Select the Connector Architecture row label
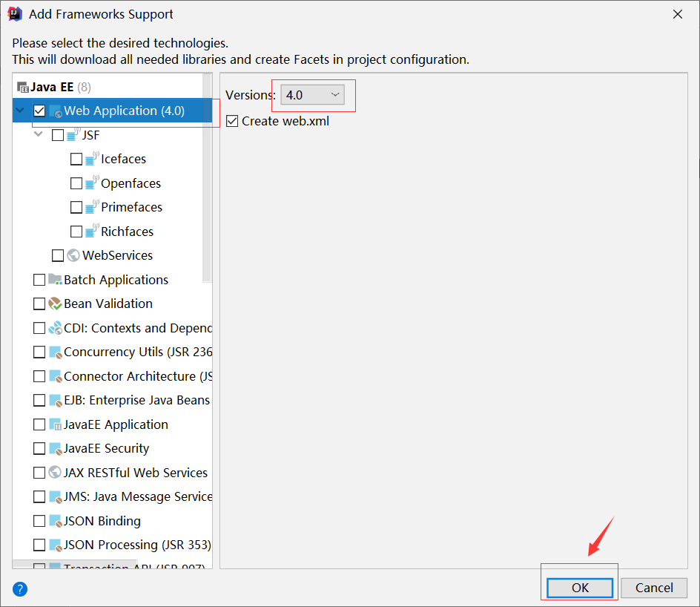 click(x=138, y=376)
